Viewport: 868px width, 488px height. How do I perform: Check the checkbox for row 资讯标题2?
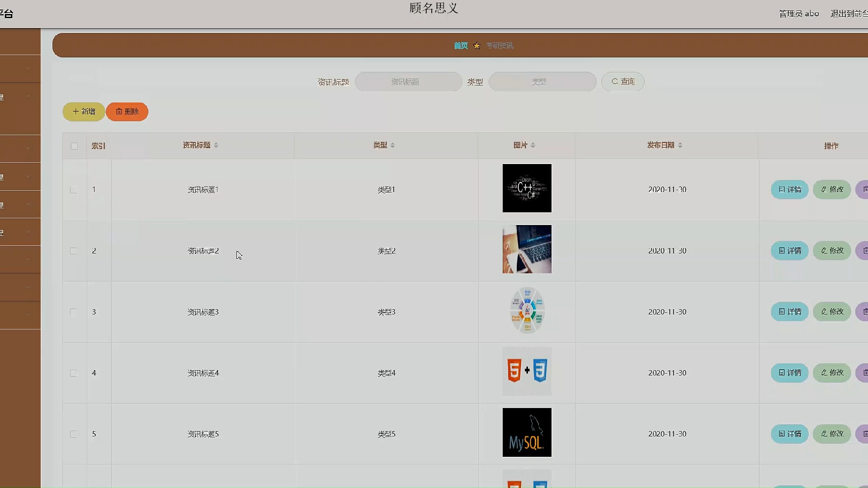(x=73, y=251)
